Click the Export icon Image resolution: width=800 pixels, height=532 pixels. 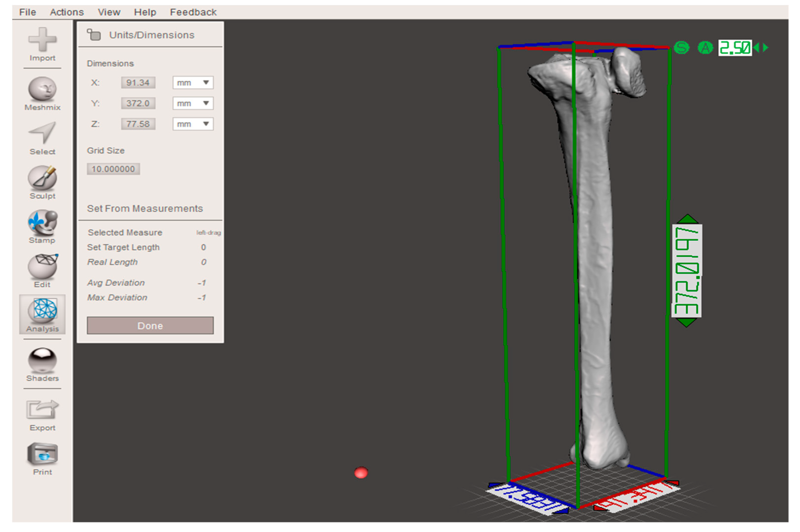click(x=42, y=409)
